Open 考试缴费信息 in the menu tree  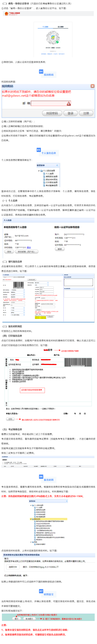tap(51, 186)
